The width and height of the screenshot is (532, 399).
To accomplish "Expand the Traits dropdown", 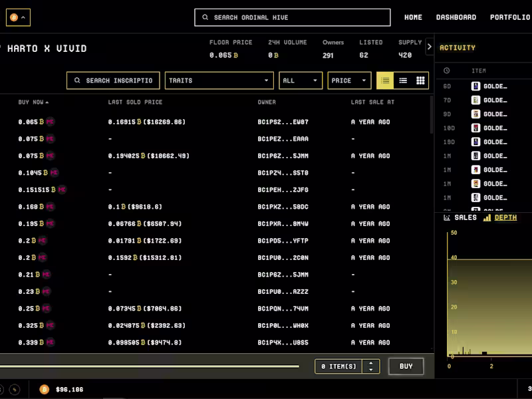I will [x=219, y=80].
